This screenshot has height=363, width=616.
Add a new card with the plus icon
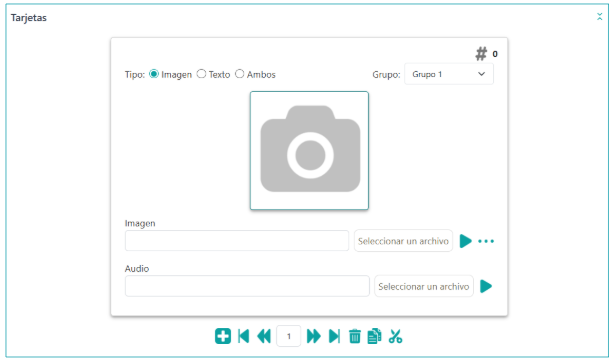coord(223,336)
